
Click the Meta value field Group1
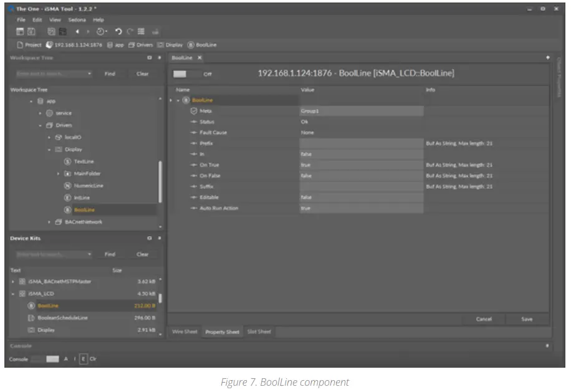(362, 111)
